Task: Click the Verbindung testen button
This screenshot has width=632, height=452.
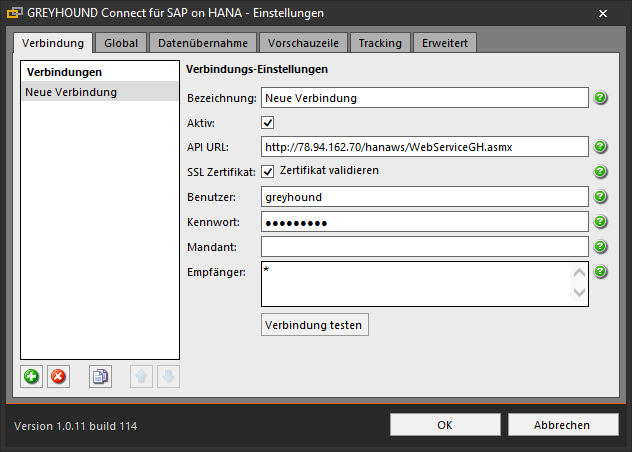Action: click(314, 325)
